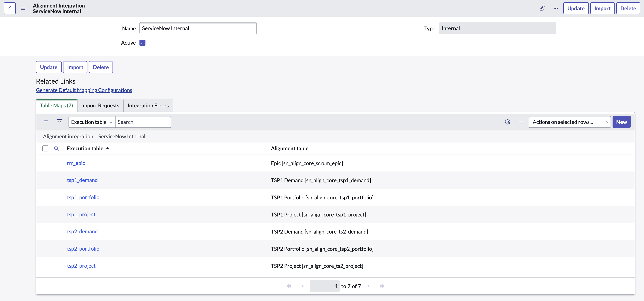Select the TSP2 Project [sn_align_core_ts2_project] cell
This screenshot has width=644, height=301.
coord(317,266)
